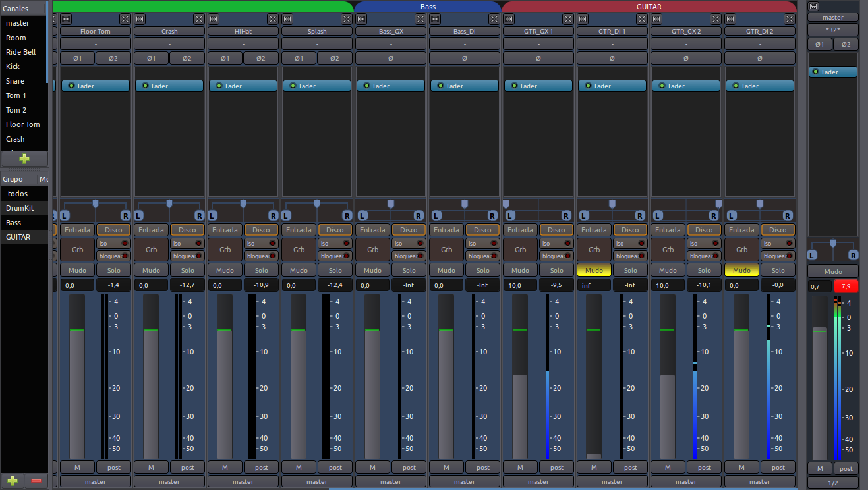Invert phase Ø on the Bass_DI strip
868x490 pixels.
click(465, 58)
